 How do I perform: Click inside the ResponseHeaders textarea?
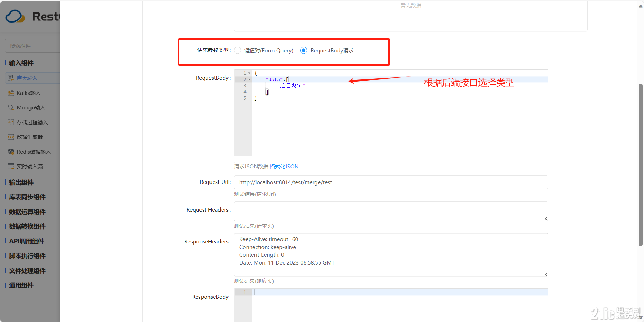pyautogui.click(x=391, y=255)
